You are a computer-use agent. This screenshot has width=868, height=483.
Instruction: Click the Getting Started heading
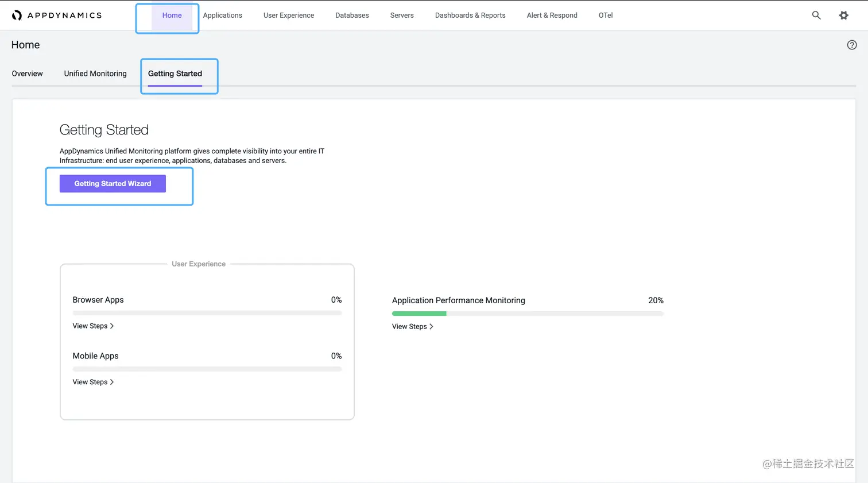[x=104, y=130]
